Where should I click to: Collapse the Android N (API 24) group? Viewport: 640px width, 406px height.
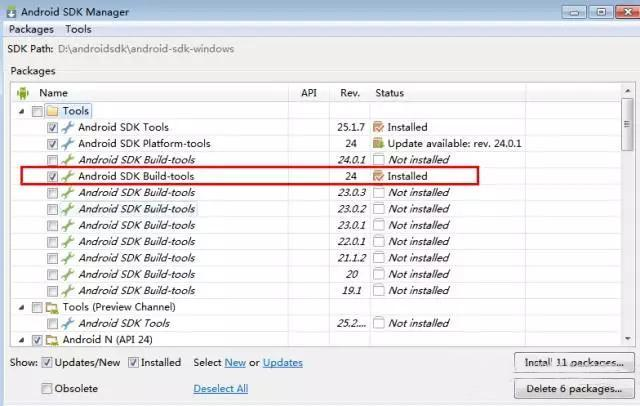22,340
